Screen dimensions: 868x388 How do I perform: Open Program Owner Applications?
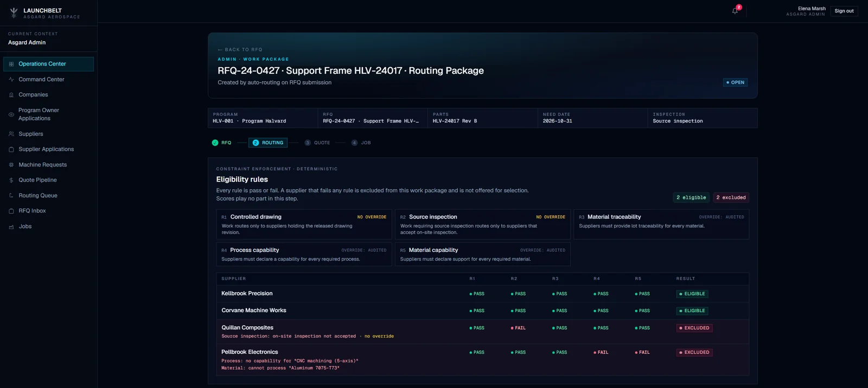49,114
